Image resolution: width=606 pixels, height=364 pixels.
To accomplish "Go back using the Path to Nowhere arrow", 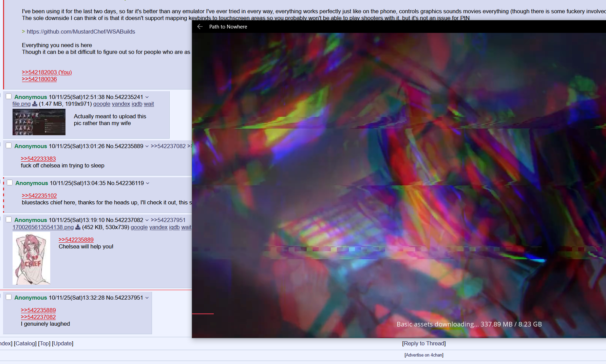I will pyautogui.click(x=200, y=26).
